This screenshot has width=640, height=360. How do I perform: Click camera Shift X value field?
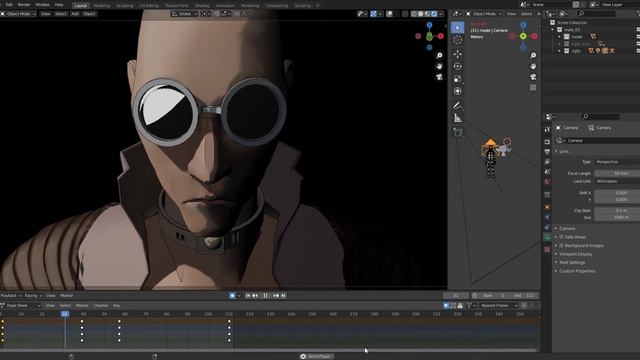click(x=617, y=193)
